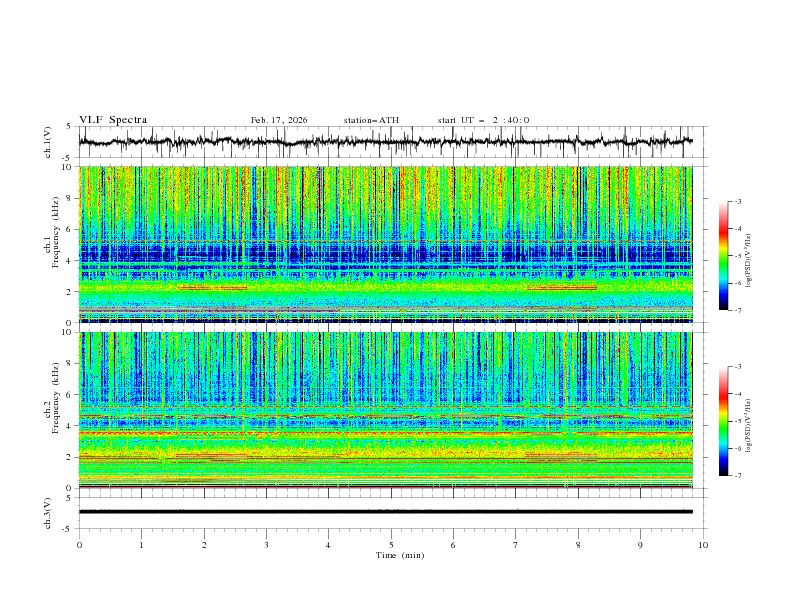Click the ch.3 voltage waveform bar
This screenshot has height=612, width=792.
tap(390, 511)
